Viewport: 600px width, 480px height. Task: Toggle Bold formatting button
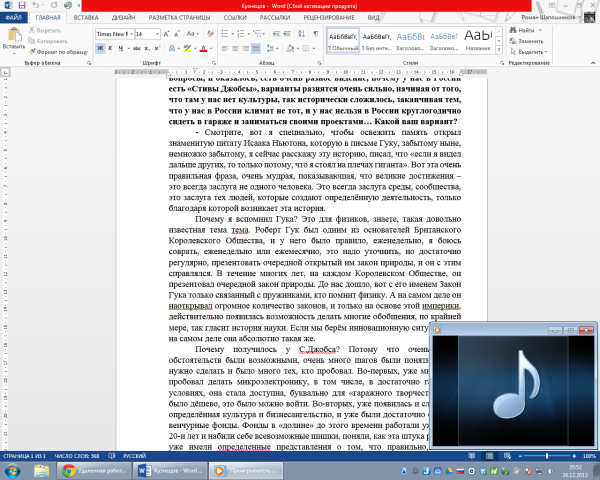pos(100,48)
